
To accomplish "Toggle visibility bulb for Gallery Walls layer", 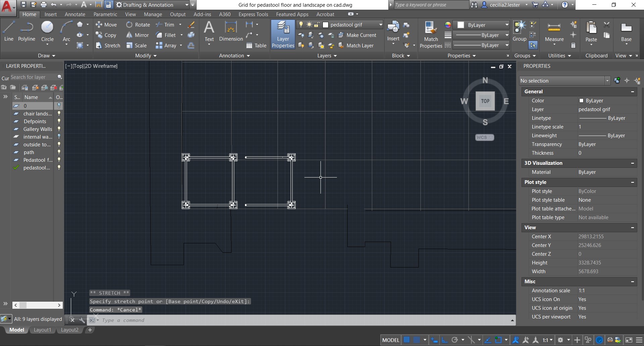I will (x=59, y=129).
